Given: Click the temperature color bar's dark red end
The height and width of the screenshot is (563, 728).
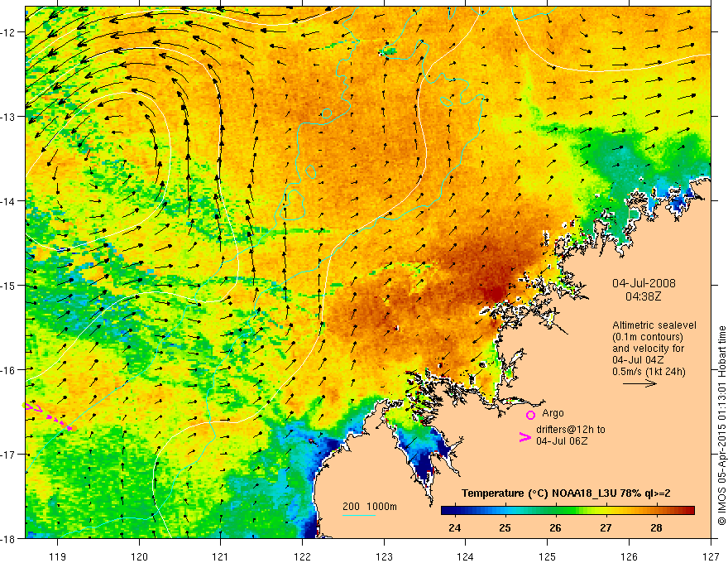Looking at the screenshot, I should point(689,510).
